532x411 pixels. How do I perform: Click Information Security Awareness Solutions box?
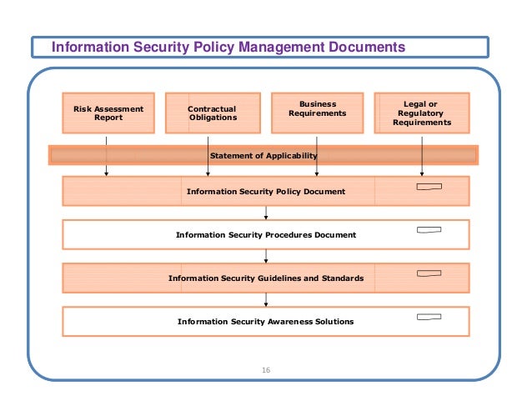(x=266, y=321)
